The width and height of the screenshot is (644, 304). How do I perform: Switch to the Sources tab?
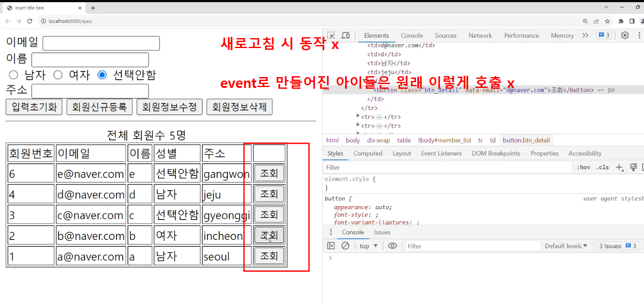pos(446,36)
